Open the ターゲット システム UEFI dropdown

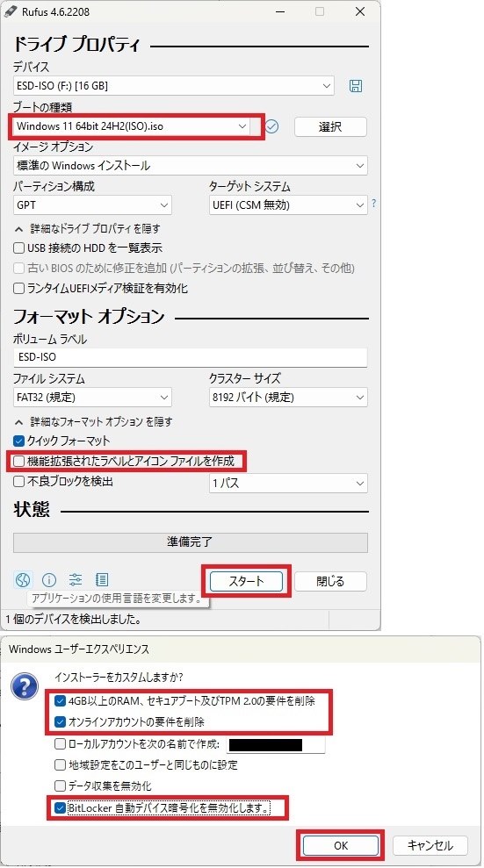tap(288, 204)
